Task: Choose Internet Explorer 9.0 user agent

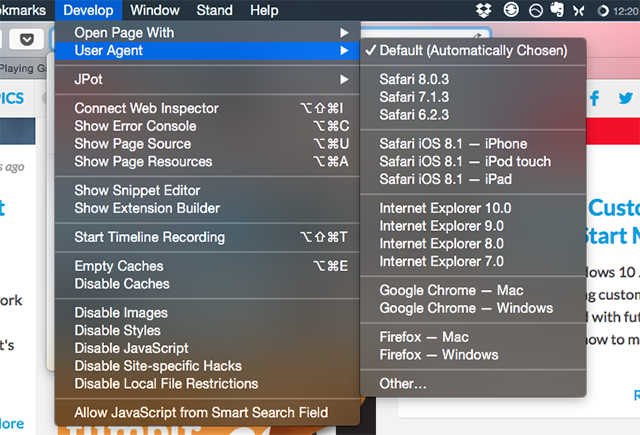Action: click(x=473, y=226)
